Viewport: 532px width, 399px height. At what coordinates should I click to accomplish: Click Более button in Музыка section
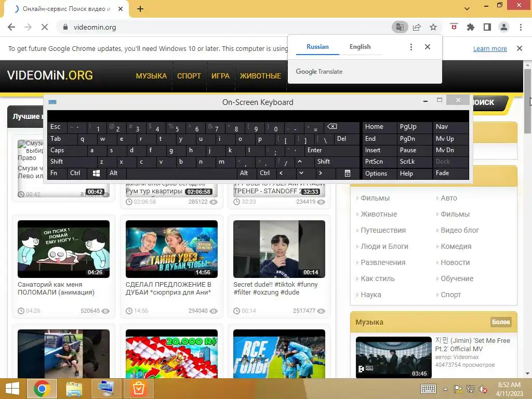coord(501,322)
